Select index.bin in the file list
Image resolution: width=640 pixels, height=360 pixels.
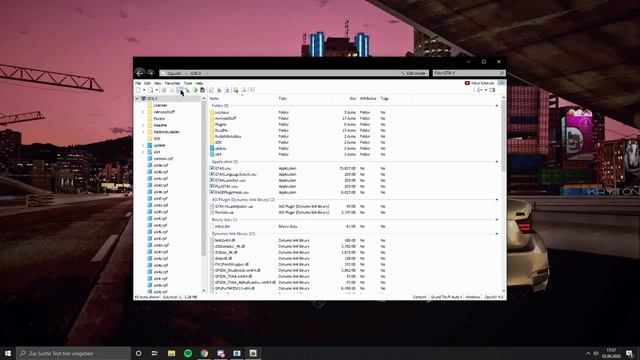pos(222,226)
